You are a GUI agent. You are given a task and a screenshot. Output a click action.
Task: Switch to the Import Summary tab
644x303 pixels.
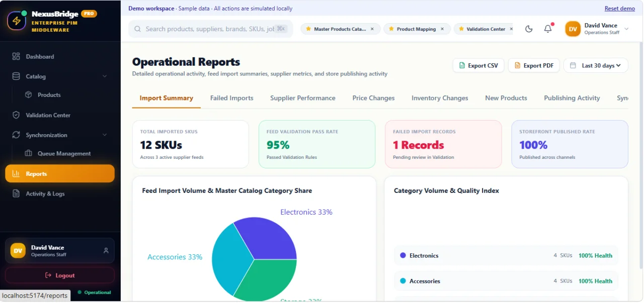pyautogui.click(x=167, y=98)
